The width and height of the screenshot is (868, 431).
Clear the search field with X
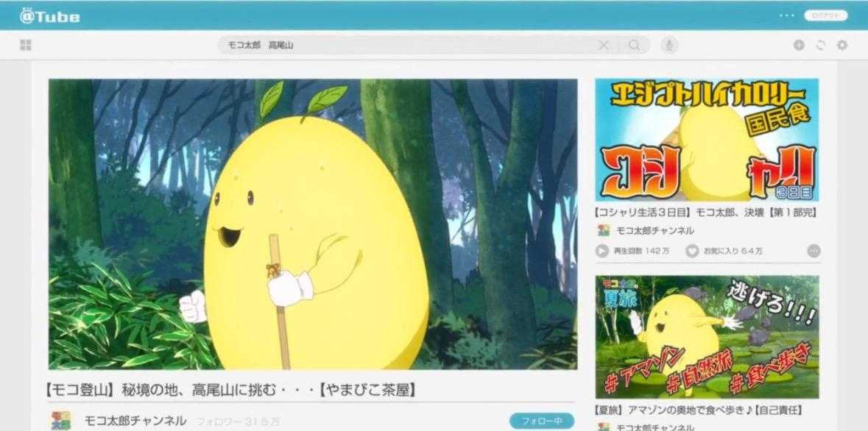[604, 46]
